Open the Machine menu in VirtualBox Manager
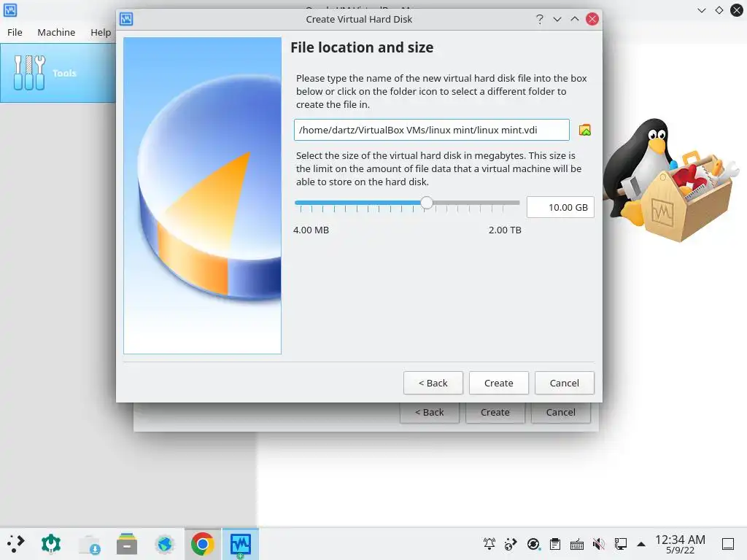This screenshot has width=747, height=560. (x=56, y=32)
